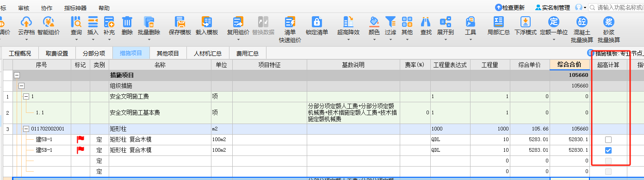The width and height of the screenshot is (644, 180).
Task: Switch to the 费用汇总 tab
Action: [x=248, y=53]
